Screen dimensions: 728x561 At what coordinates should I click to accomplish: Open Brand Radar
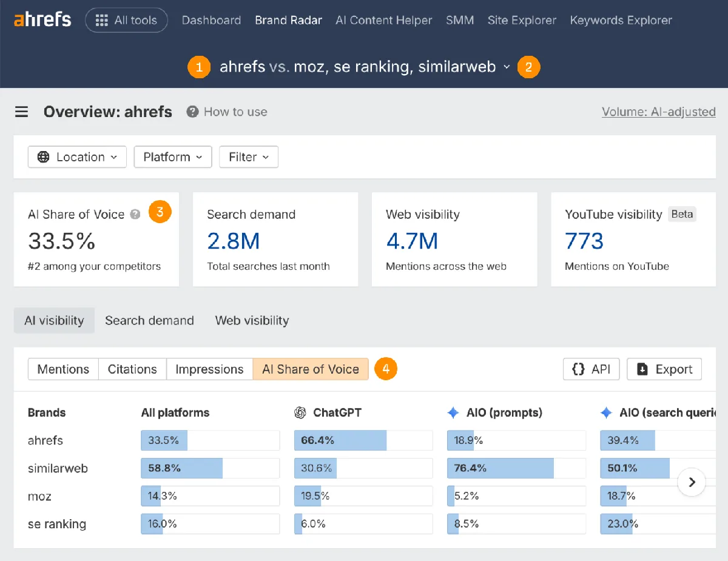coord(288,20)
